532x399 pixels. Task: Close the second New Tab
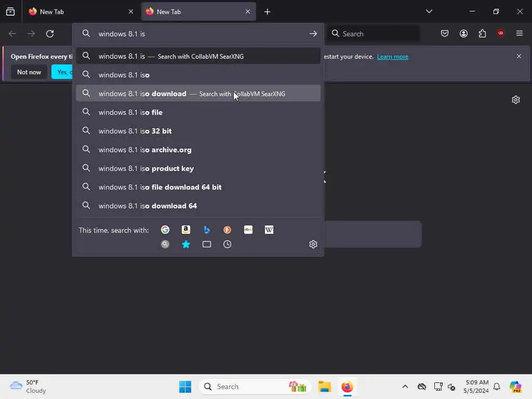click(x=248, y=11)
